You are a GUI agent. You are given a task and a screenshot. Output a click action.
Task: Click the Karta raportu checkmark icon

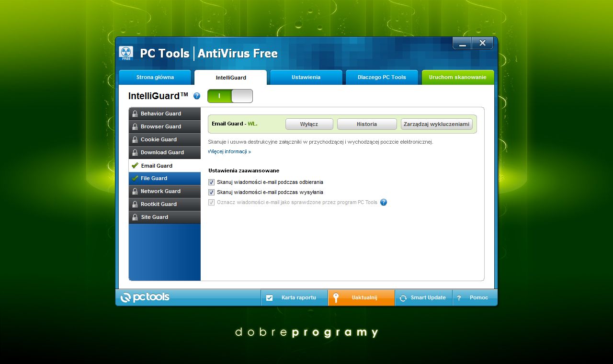point(269,298)
